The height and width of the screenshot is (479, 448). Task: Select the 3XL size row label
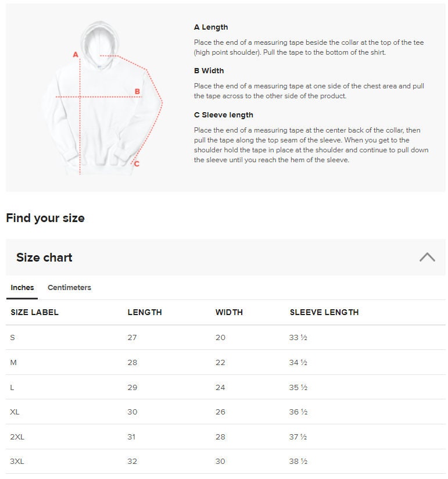[17, 462]
